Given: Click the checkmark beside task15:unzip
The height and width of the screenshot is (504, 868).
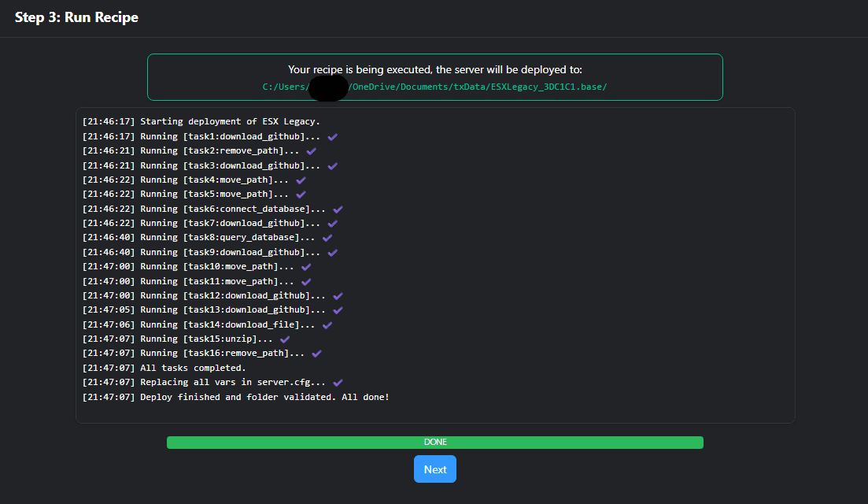Looking at the screenshot, I should 285,339.
